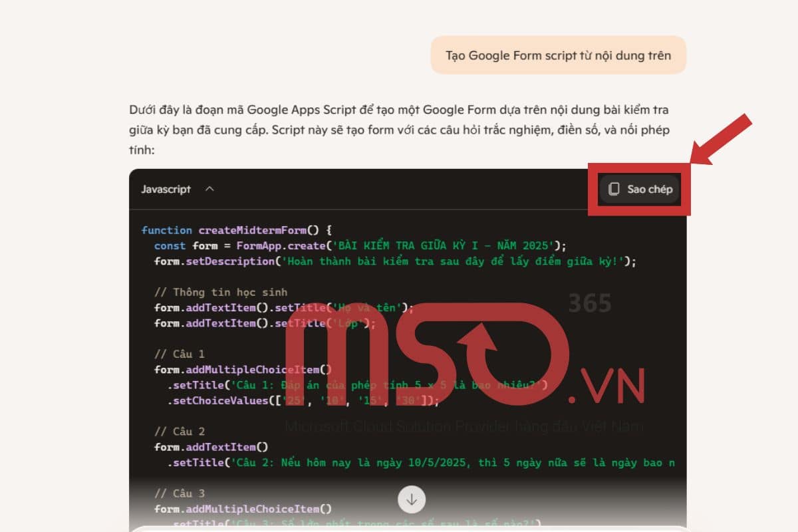Collapse the Javascript code block chevron

[209, 189]
